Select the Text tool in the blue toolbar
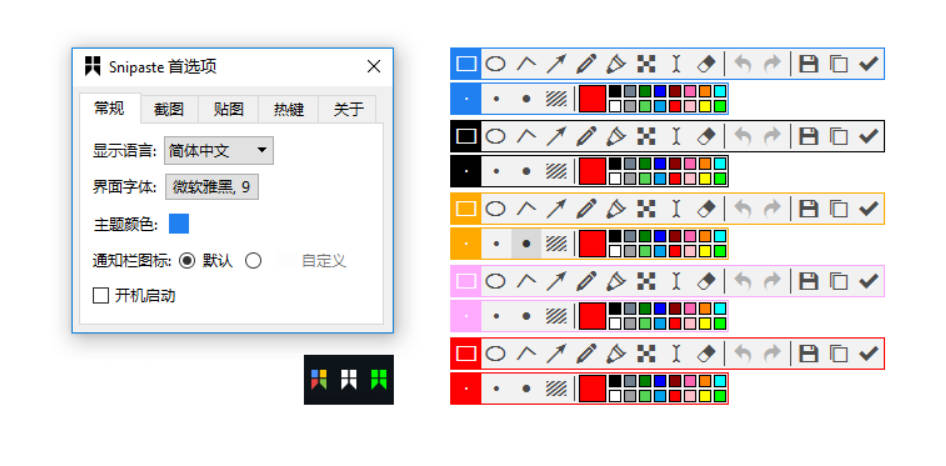Image resolution: width=946 pixels, height=466 pixels. pos(676,63)
